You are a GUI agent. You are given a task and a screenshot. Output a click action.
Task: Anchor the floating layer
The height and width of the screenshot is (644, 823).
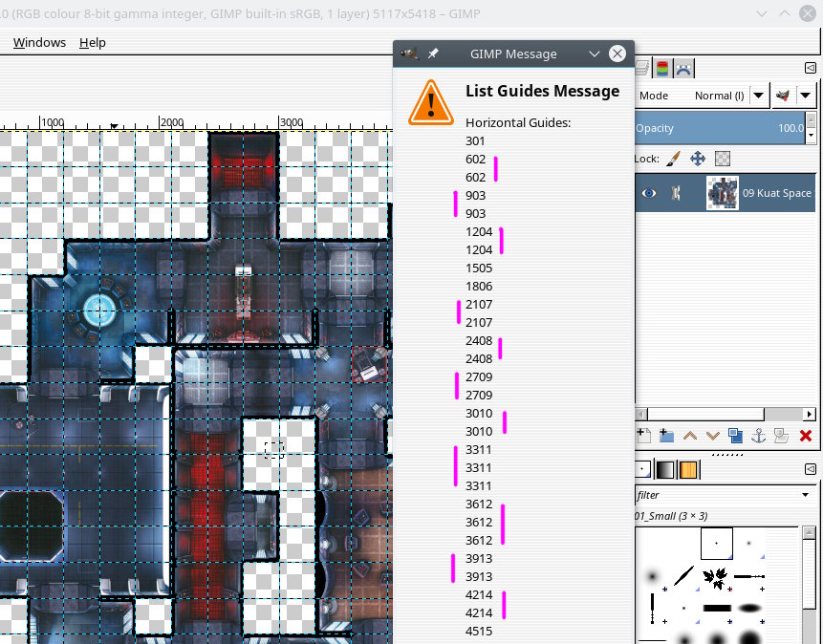pyautogui.click(x=758, y=436)
